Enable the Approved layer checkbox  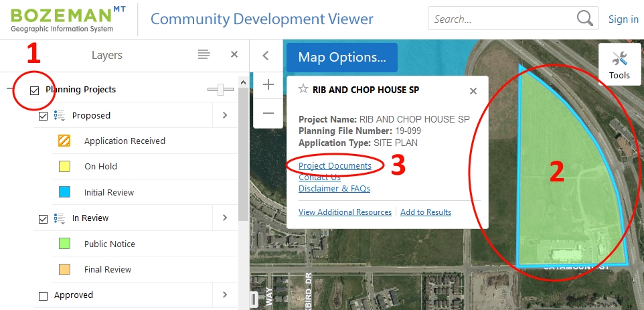coord(44,295)
